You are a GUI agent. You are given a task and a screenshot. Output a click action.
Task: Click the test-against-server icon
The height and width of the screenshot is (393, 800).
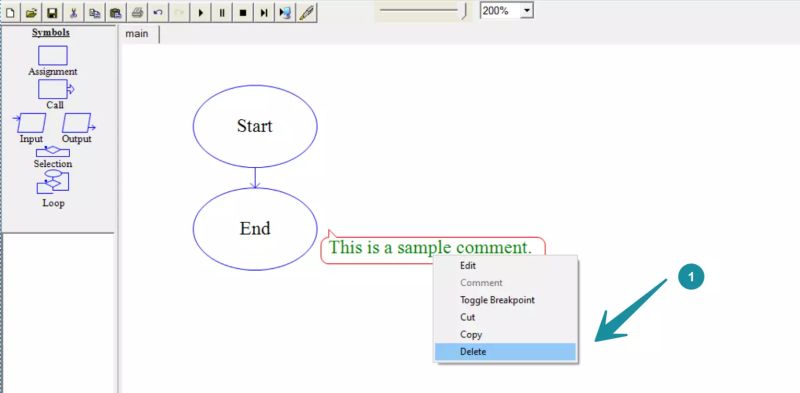(x=285, y=13)
